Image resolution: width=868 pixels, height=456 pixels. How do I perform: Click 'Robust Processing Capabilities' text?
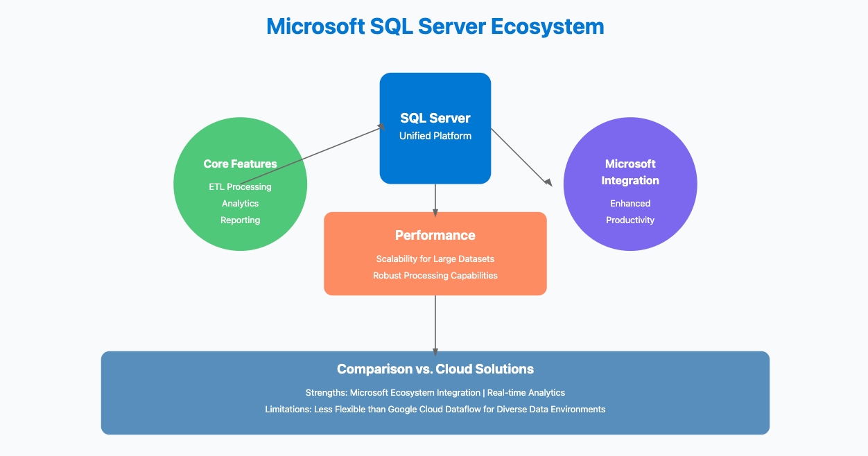click(x=435, y=276)
